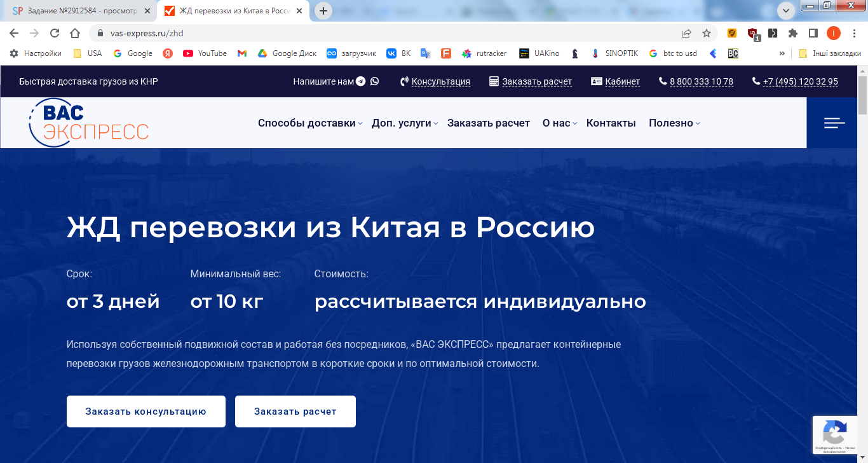Open the browser home page
868x463 pixels.
click(x=75, y=33)
